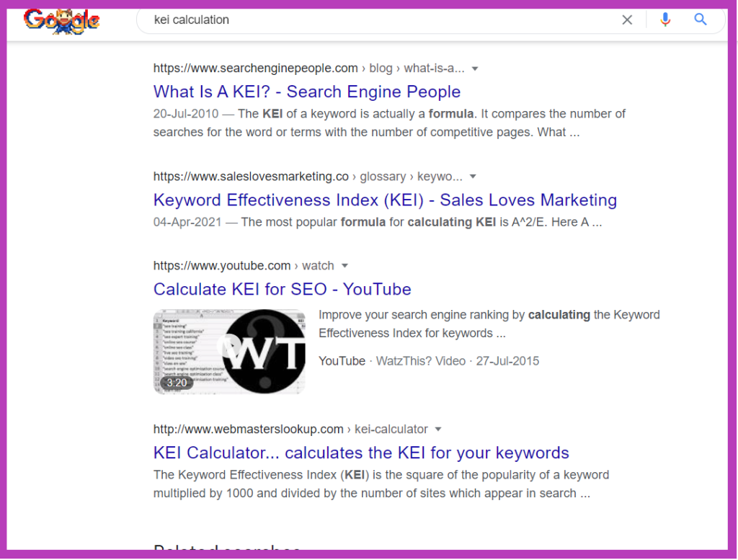Viewport: 738px width, 560px height.
Task: Click the 'kei calculation' query text
Action: tap(191, 19)
